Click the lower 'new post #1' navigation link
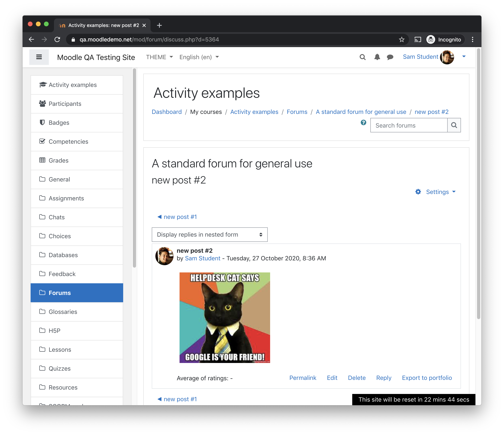Viewport: 504px width, 435px height. 177,399
